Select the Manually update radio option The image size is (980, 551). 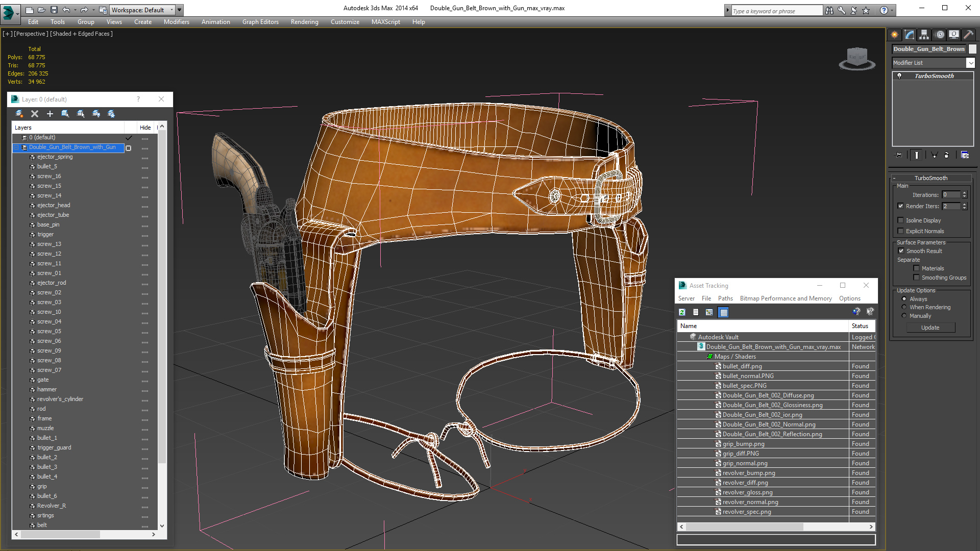click(904, 316)
